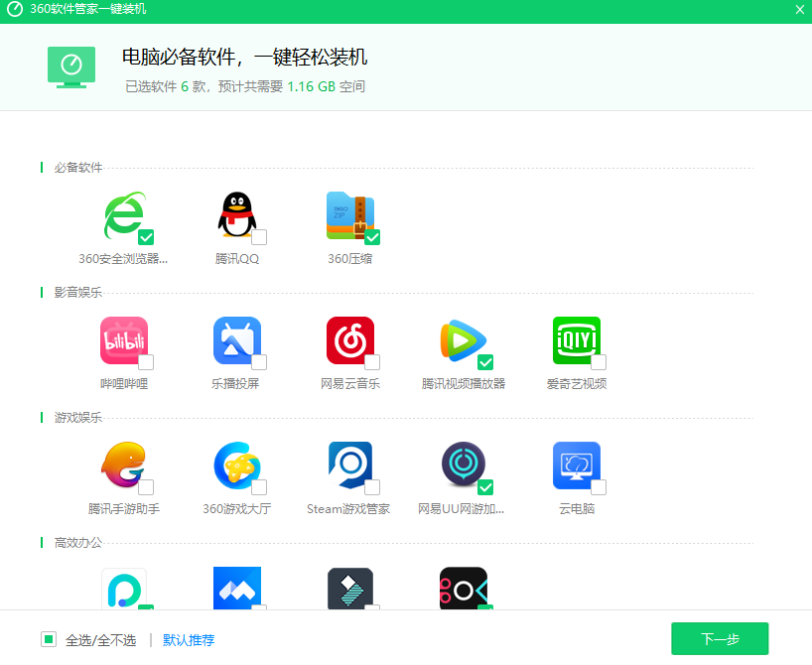Uncheck the 网易UU网游加速器 checkbox

(485, 487)
